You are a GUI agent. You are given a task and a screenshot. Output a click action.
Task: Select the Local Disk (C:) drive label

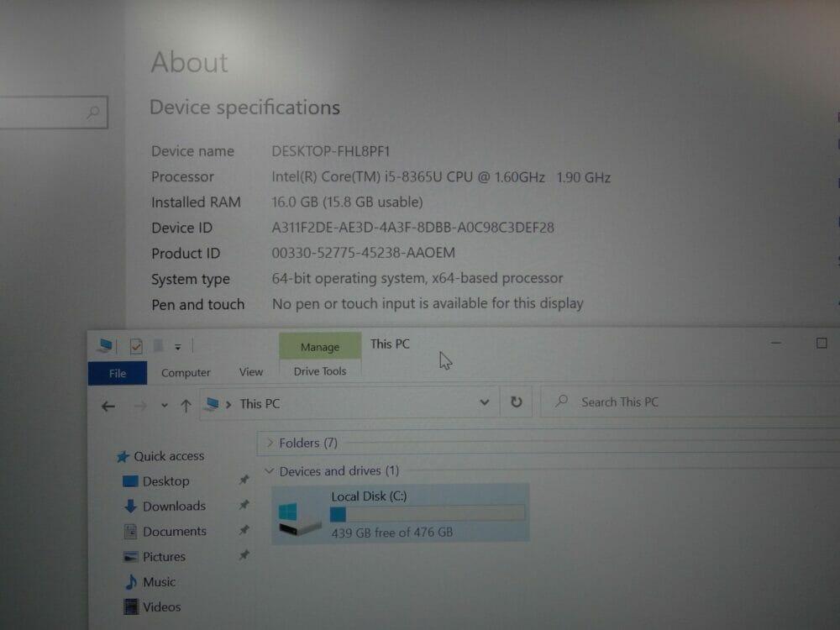point(369,496)
